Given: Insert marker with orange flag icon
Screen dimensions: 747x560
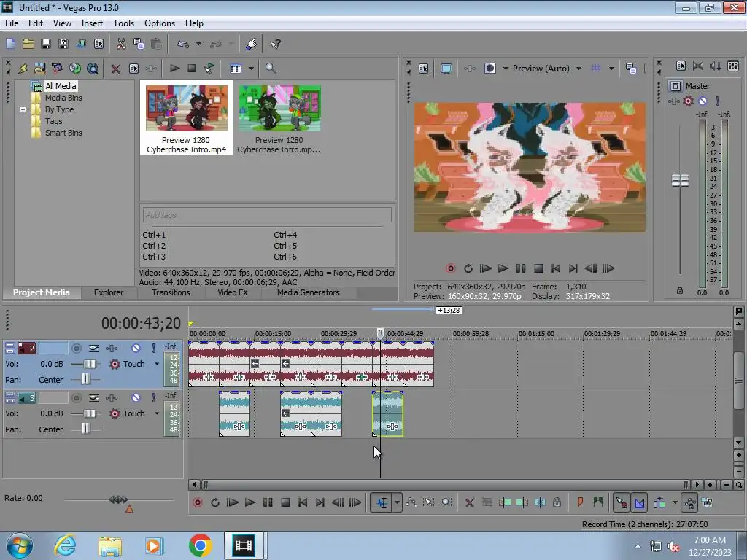Looking at the screenshot, I should pyautogui.click(x=580, y=502).
